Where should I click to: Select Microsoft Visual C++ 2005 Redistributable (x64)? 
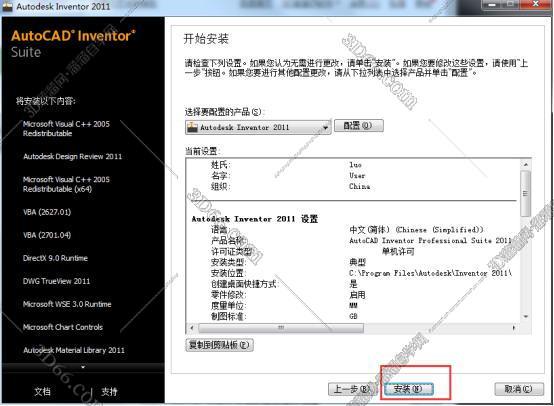(66, 184)
